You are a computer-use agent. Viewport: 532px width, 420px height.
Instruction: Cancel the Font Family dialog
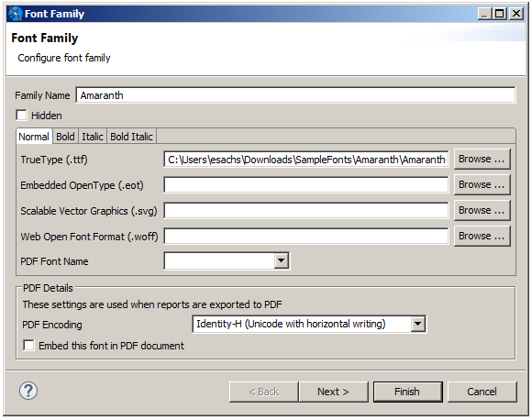482,392
